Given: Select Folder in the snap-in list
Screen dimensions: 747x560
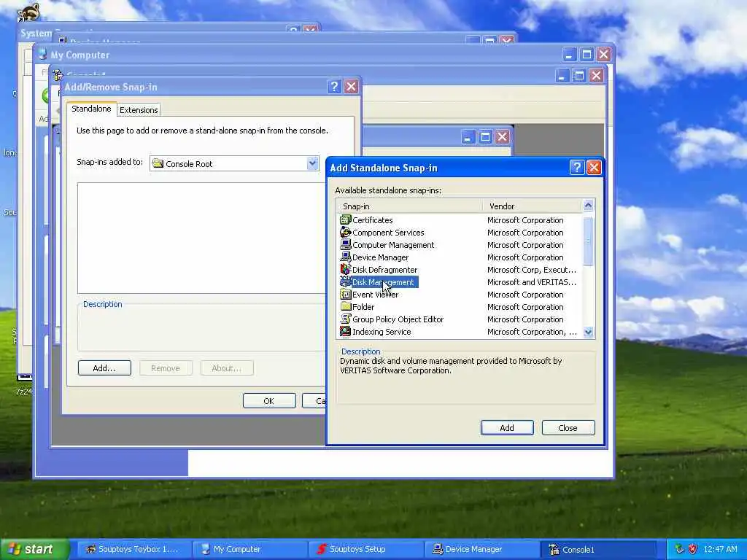Looking at the screenshot, I should point(363,307).
